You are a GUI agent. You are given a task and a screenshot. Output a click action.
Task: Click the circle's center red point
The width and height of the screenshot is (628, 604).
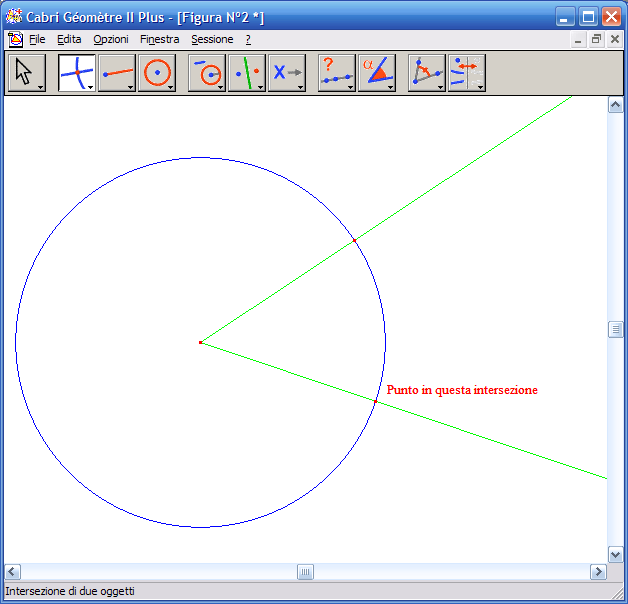coord(201,342)
